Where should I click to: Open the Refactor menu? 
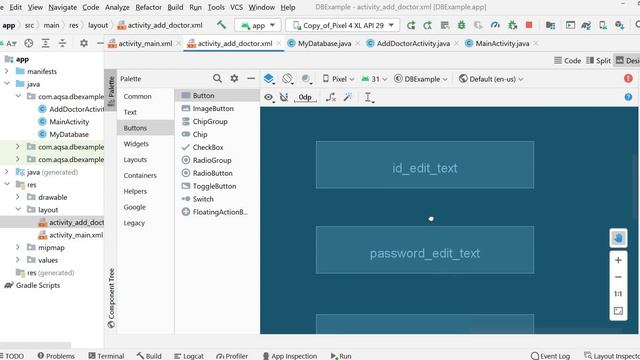pos(149,7)
